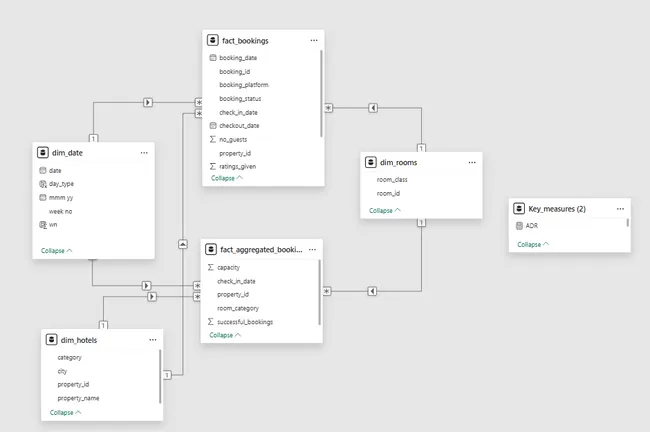
Task: Select property_id in fact_aggregated_bookings
Action: [233, 294]
